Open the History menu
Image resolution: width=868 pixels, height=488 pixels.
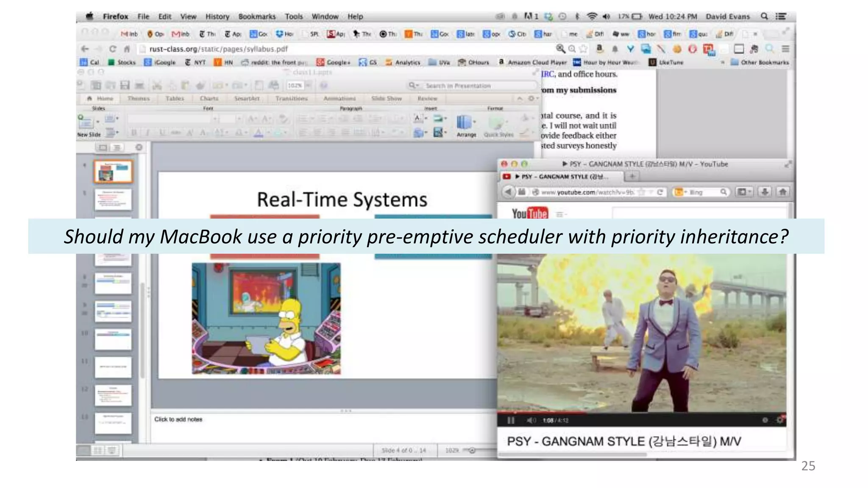[x=217, y=17]
